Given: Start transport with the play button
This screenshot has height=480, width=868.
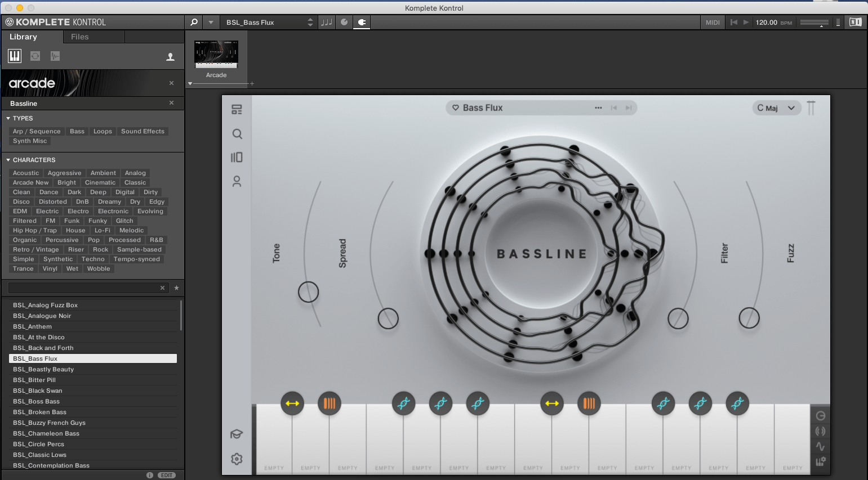Looking at the screenshot, I should click(746, 22).
